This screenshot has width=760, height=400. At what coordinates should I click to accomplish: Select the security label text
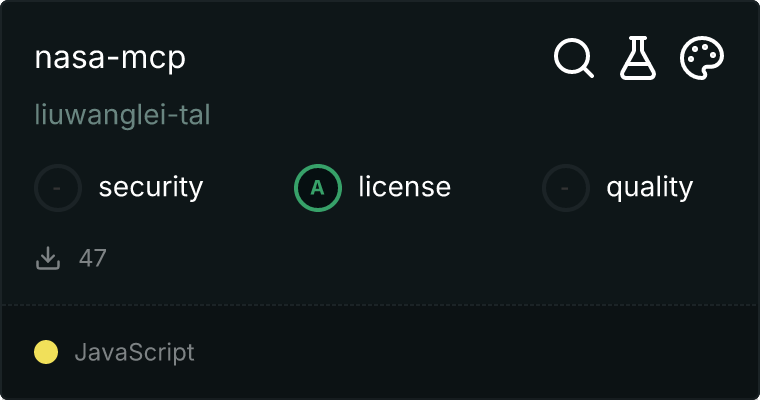click(x=151, y=187)
